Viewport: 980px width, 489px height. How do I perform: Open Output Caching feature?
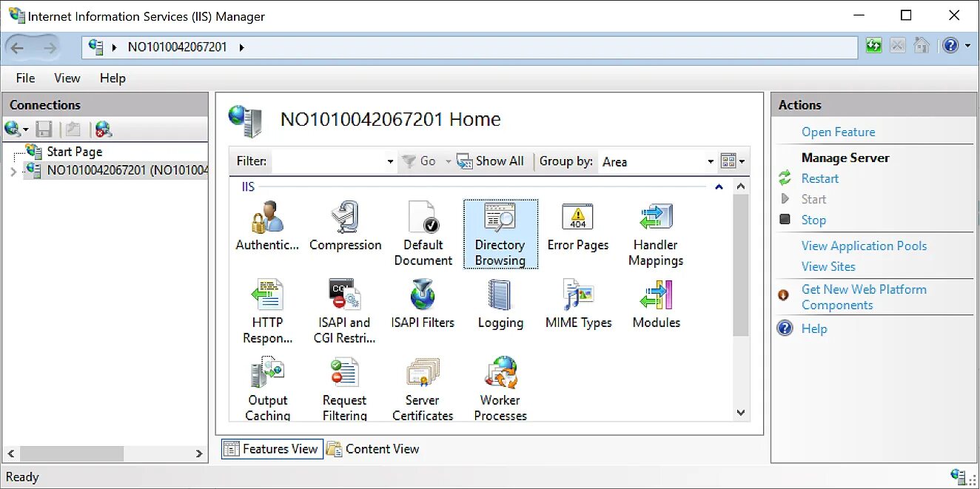pyautogui.click(x=267, y=388)
